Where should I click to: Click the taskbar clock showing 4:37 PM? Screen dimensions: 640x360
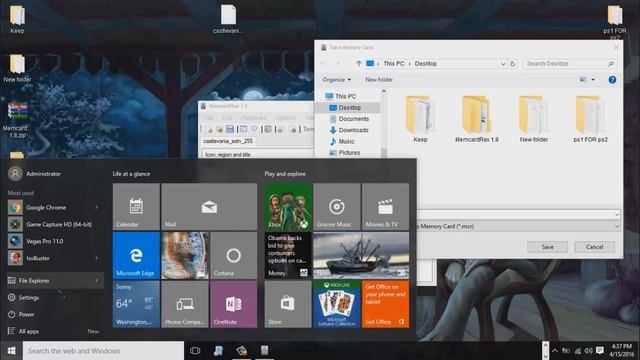(622, 350)
